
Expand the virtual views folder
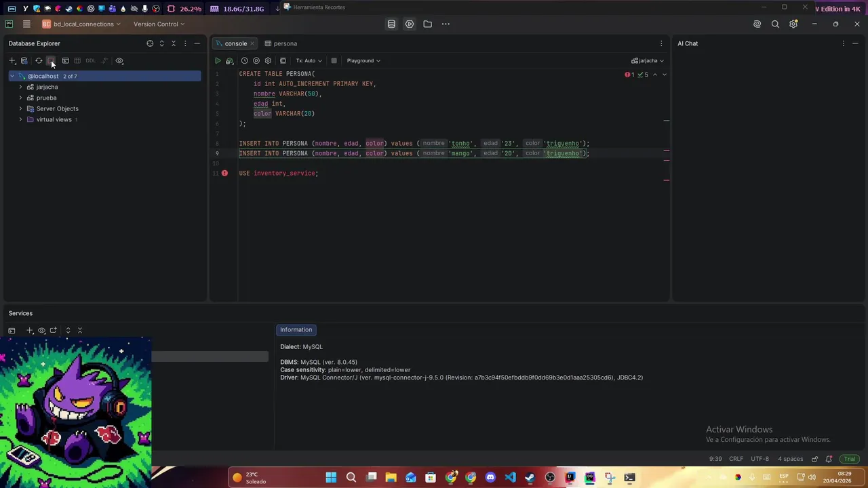click(20, 119)
